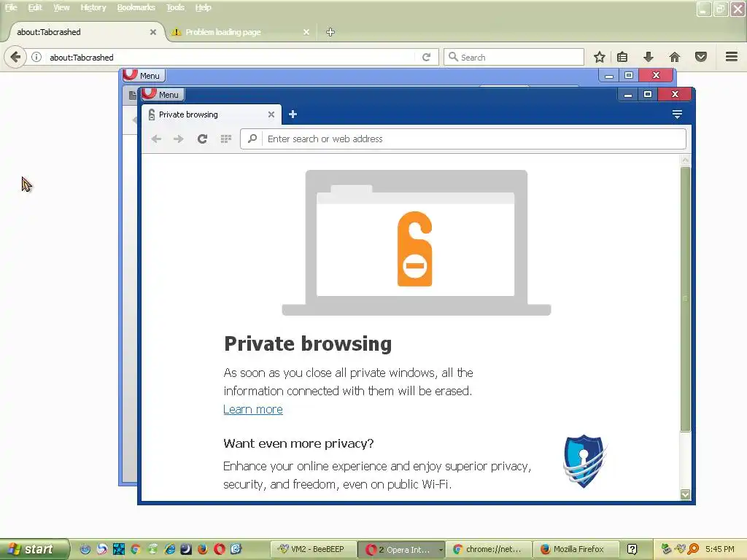
Task: Switch to Mozilla Firefox taskbar button
Action: click(x=576, y=549)
